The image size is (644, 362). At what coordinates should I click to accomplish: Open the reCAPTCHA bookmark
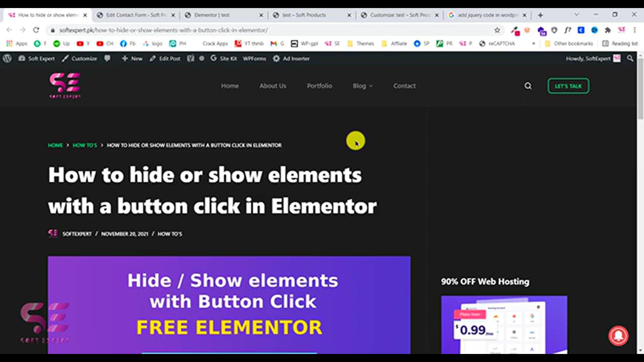(x=497, y=44)
